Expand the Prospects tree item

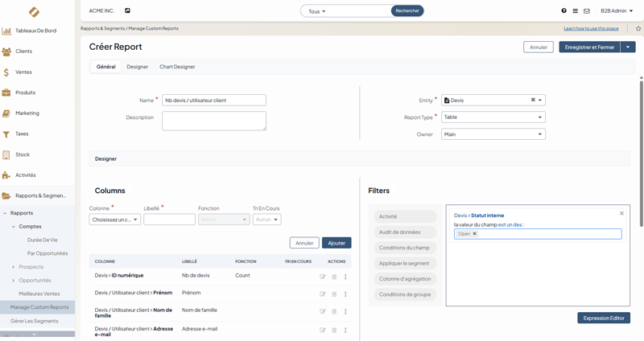(14, 267)
